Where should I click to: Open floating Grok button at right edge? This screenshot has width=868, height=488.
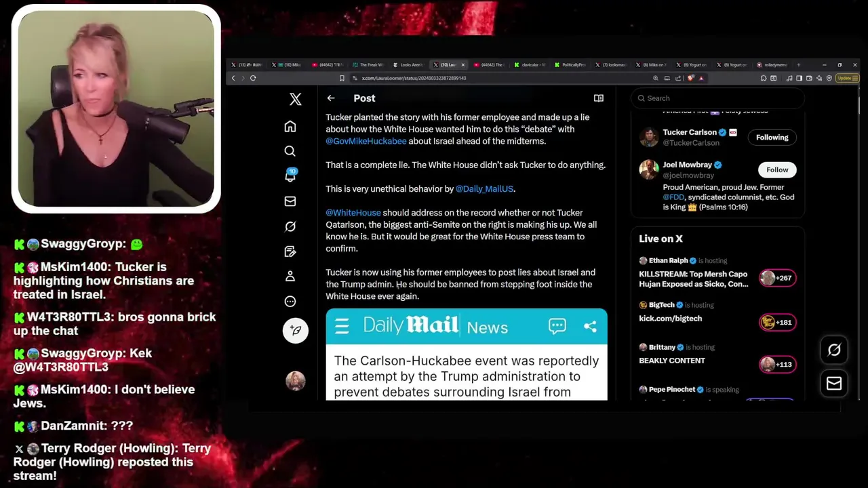pyautogui.click(x=834, y=350)
